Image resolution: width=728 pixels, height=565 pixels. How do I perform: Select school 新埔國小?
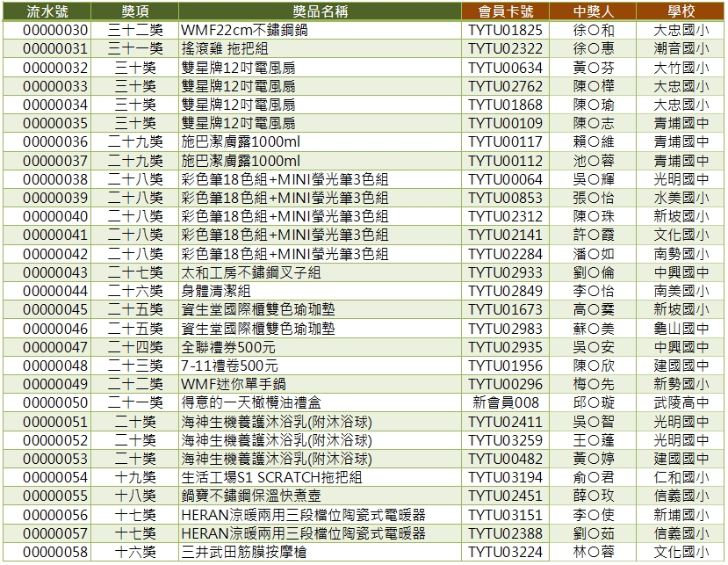pyautogui.click(x=681, y=515)
